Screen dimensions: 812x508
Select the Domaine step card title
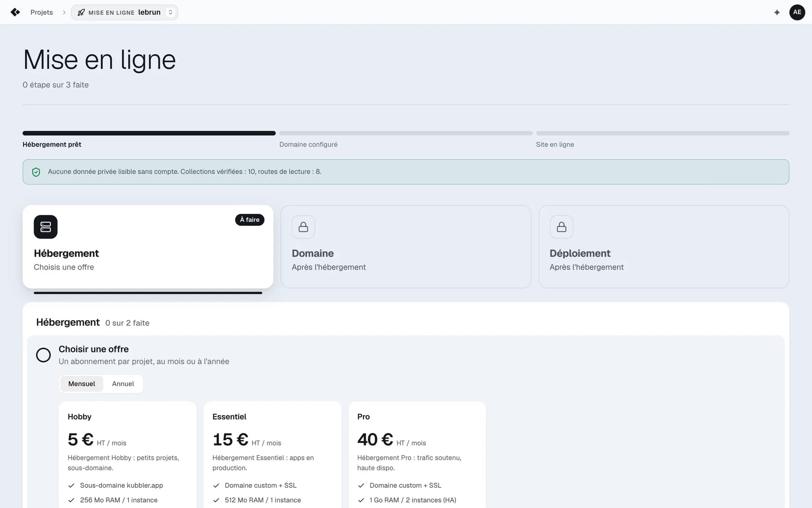click(x=313, y=254)
